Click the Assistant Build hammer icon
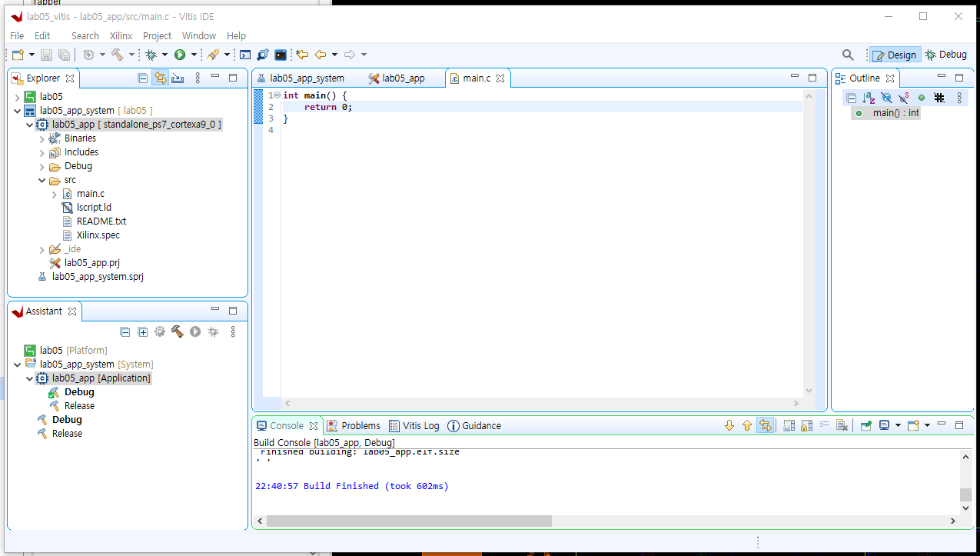980x556 pixels. click(177, 331)
